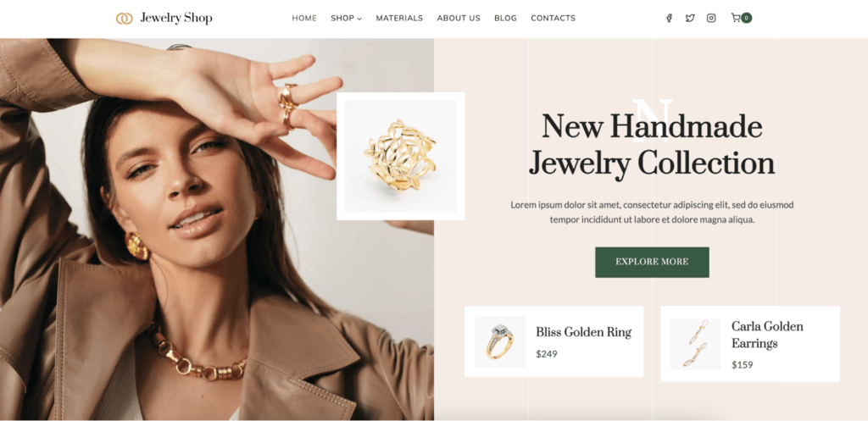The height and width of the screenshot is (421, 868).
Task: Click the Explore More button
Action: (652, 263)
